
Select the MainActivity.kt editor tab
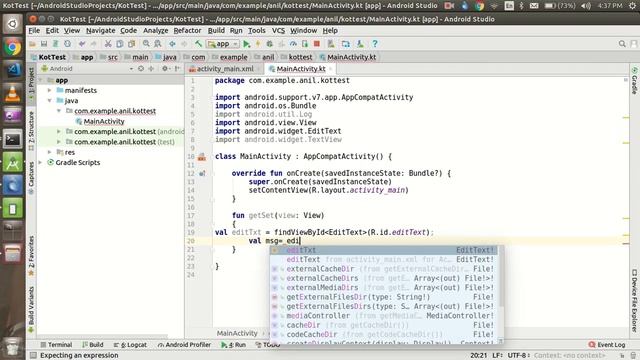(x=300, y=69)
